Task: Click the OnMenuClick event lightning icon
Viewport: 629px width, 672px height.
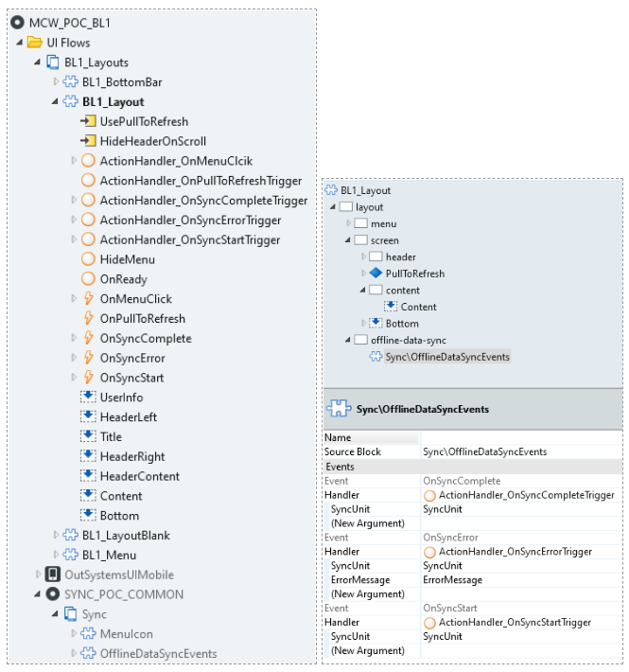Action: click(x=88, y=299)
